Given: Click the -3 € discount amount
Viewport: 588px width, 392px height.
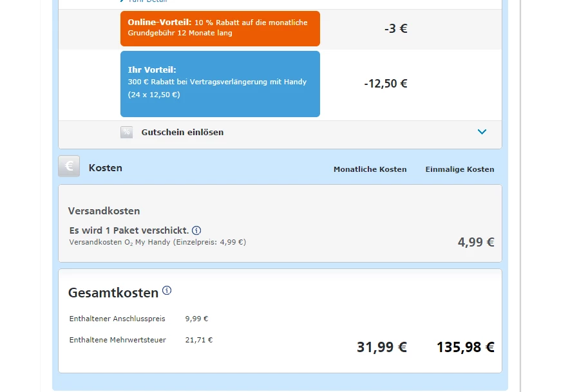Looking at the screenshot, I should (395, 28).
